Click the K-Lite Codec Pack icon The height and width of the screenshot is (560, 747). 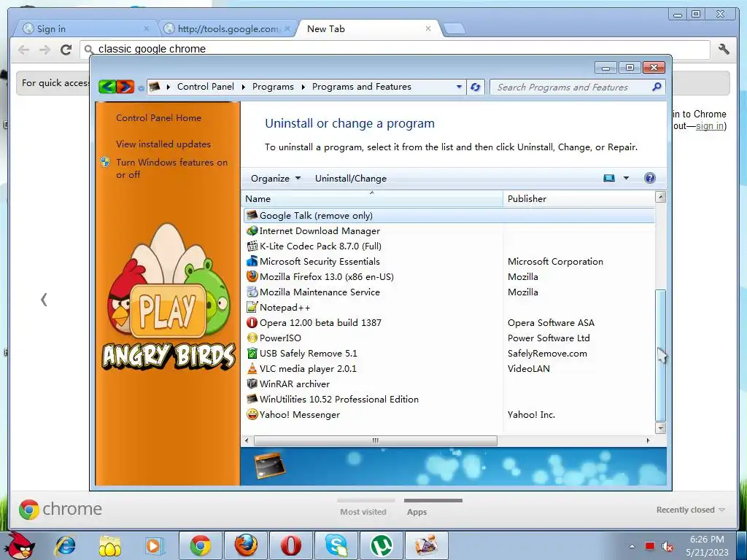(252, 246)
